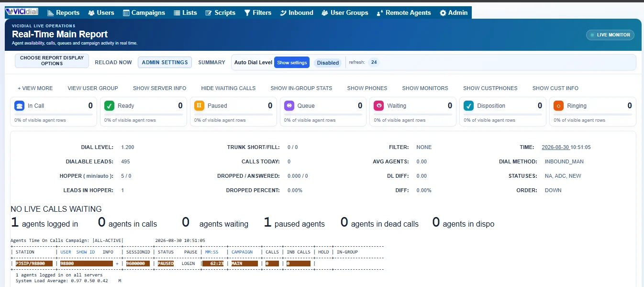Click the Remote Agents icon
The height and width of the screenshot is (287, 644).
pos(380,13)
